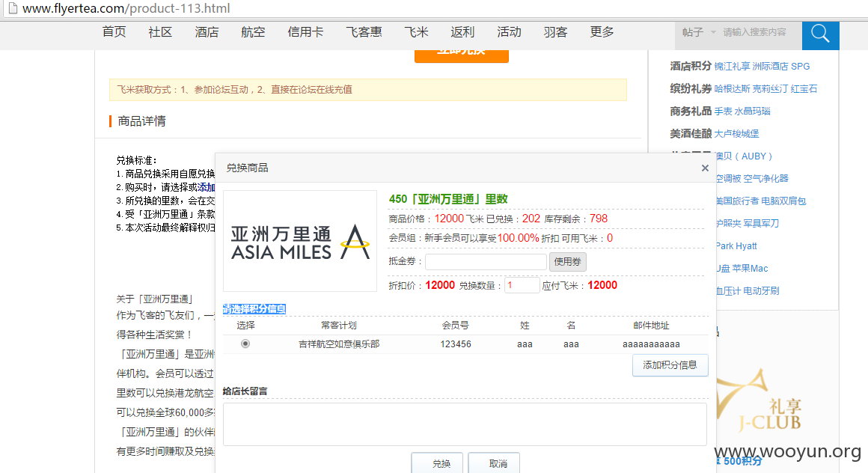868x473 pixels.
Task: Open the 澳贝 (AUBY) link
Action: point(744,156)
